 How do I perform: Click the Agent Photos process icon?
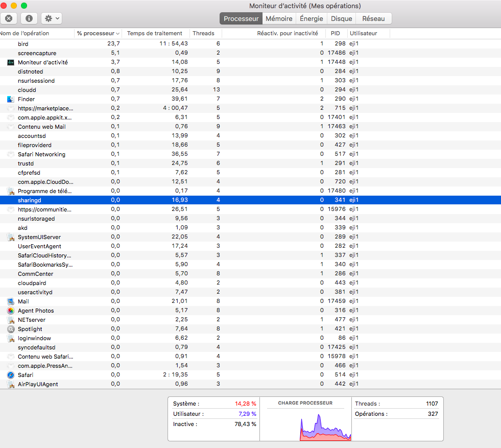11,311
